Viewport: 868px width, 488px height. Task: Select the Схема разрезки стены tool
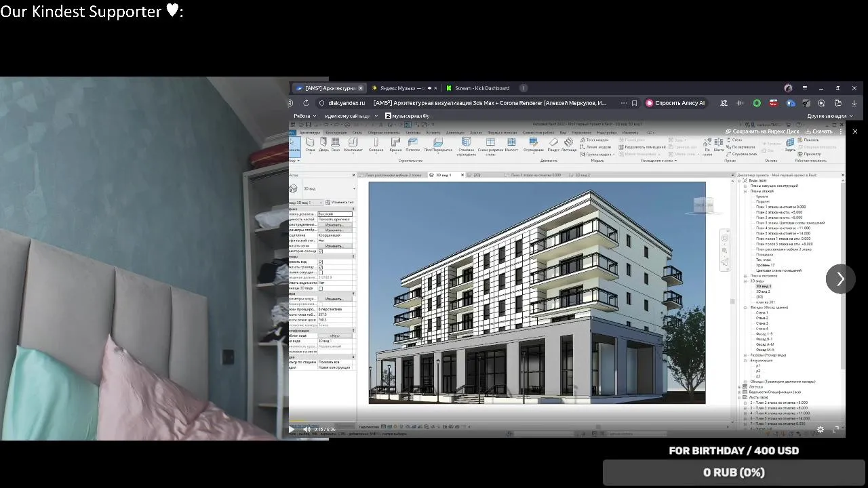point(490,146)
